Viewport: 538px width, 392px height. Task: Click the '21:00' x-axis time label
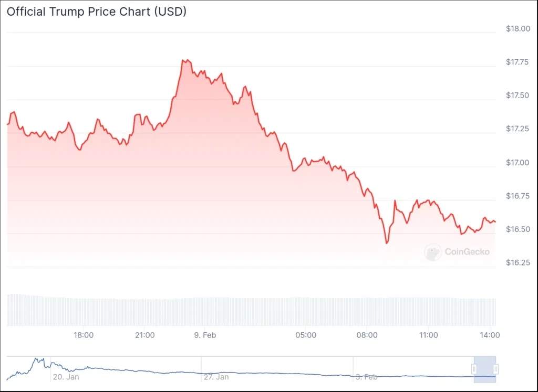144,335
